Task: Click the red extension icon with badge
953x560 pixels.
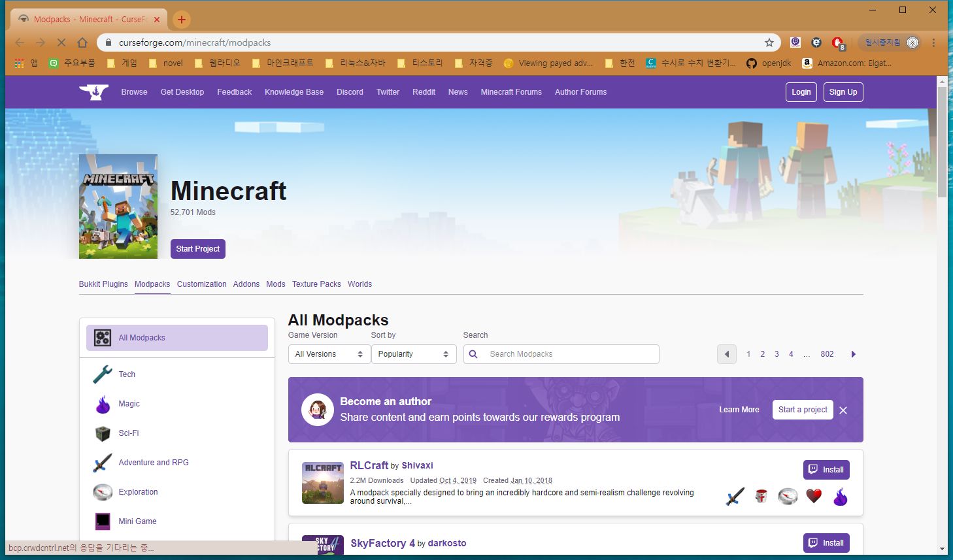Action: [838, 43]
